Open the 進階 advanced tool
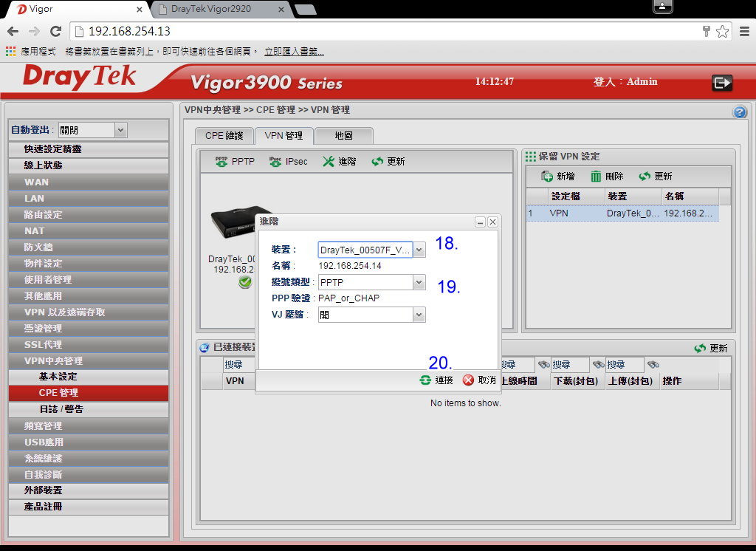 pyautogui.click(x=339, y=162)
